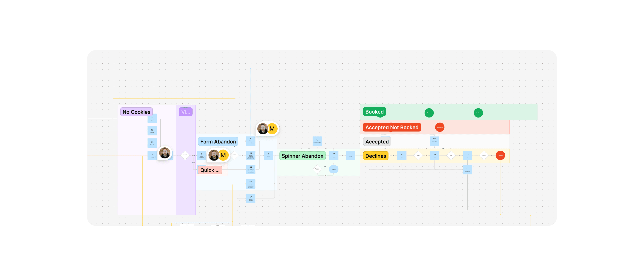Screen dimensions: 644x276
Task: Select the diamond between nodes 9 and 10
Action: click(418, 155)
